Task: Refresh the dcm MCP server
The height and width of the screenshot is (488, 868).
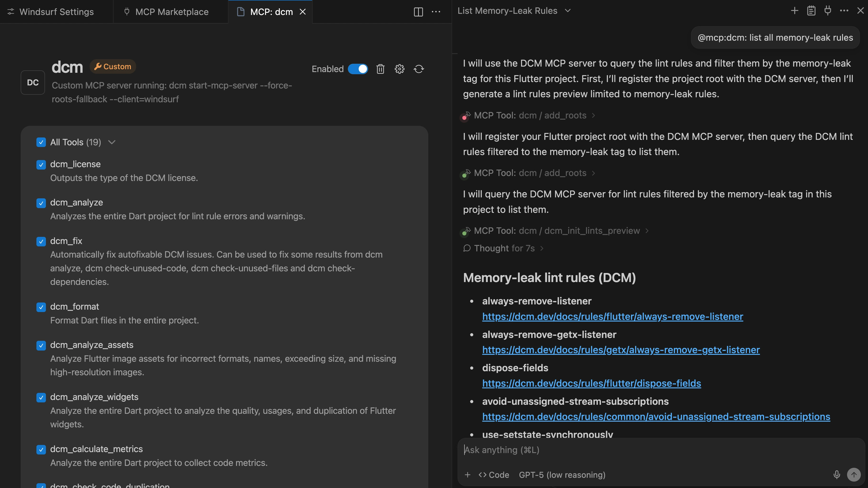Action: 419,69
